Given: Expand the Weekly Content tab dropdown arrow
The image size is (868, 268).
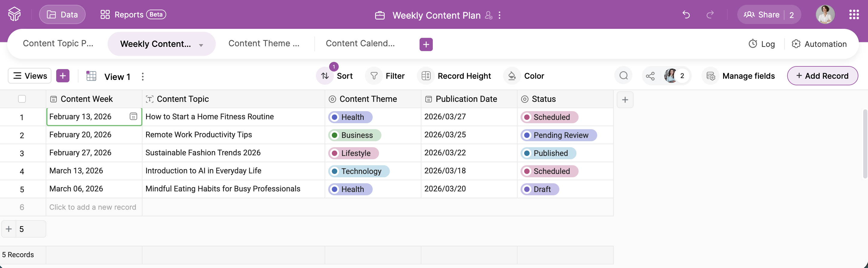Looking at the screenshot, I should point(201,45).
